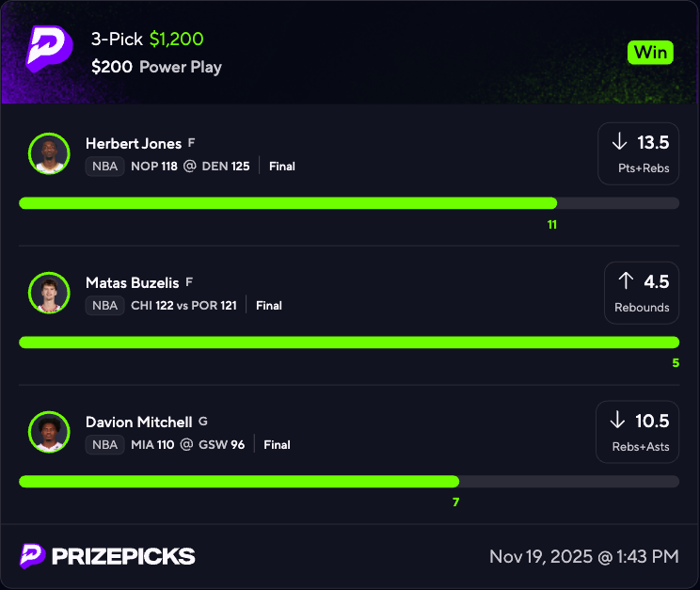Click the down arrow beside 13.5
This screenshot has height=590, width=700.
[x=619, y=142]
